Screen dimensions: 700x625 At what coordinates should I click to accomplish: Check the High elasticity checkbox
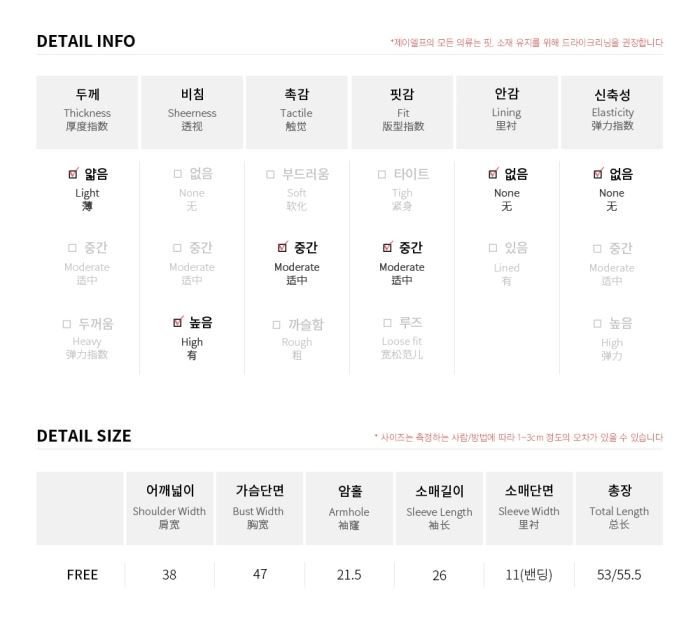(x=597, y=324)
